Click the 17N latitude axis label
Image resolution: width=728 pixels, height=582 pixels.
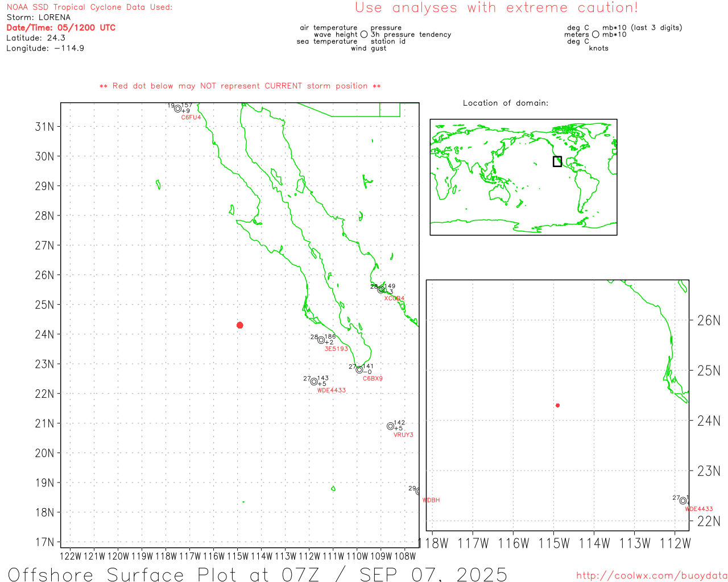click(44, 542)
